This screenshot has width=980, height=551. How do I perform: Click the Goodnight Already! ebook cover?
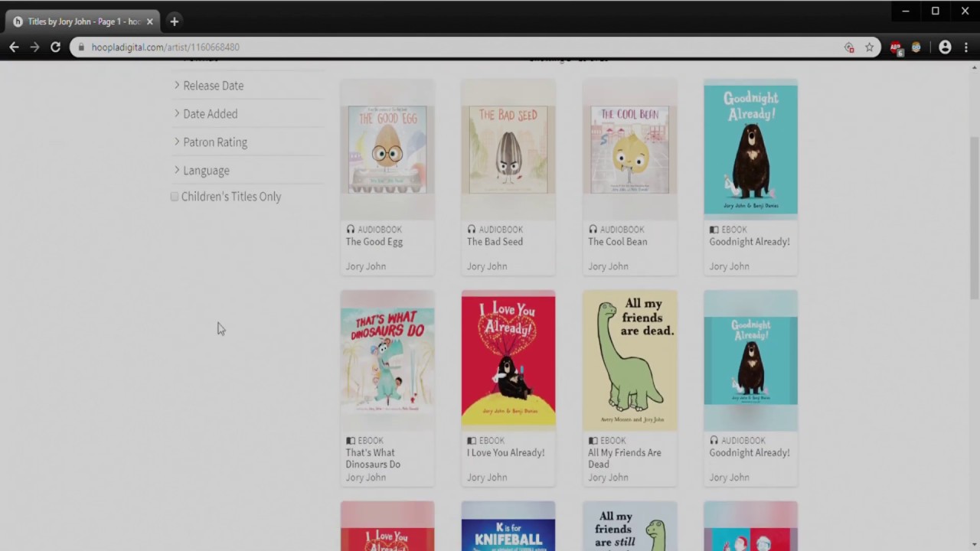tap(750, 149)
